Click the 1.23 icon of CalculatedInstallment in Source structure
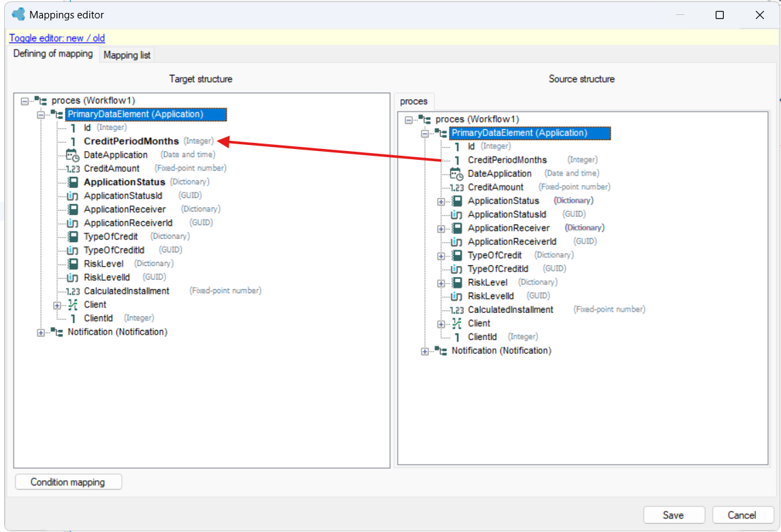Viewport: 781px width, 532px height. tap(457, 310)
